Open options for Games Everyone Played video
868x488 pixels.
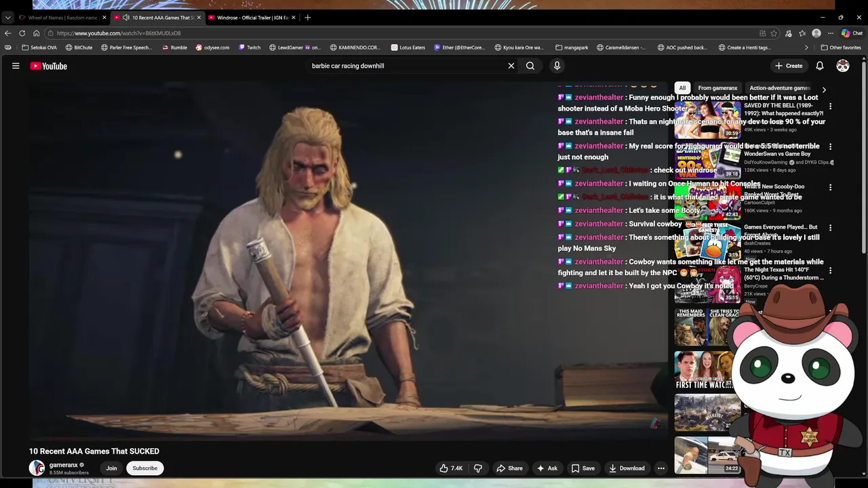(x=830, y=228)
